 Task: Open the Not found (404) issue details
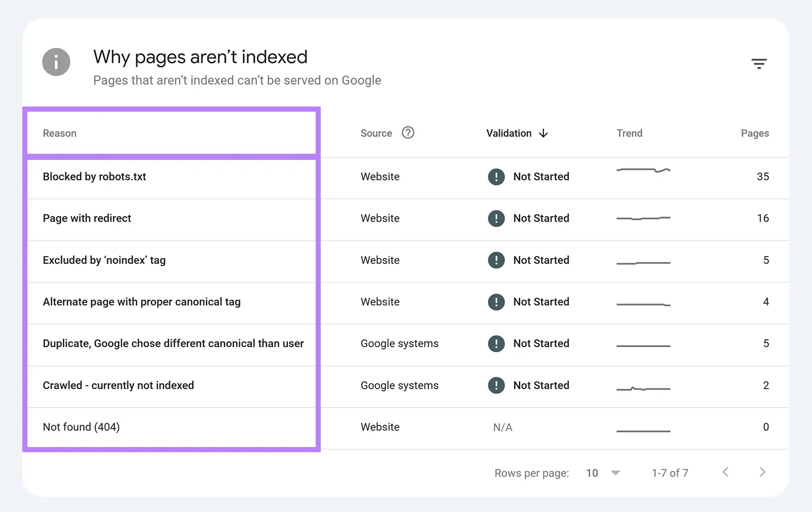81,427
